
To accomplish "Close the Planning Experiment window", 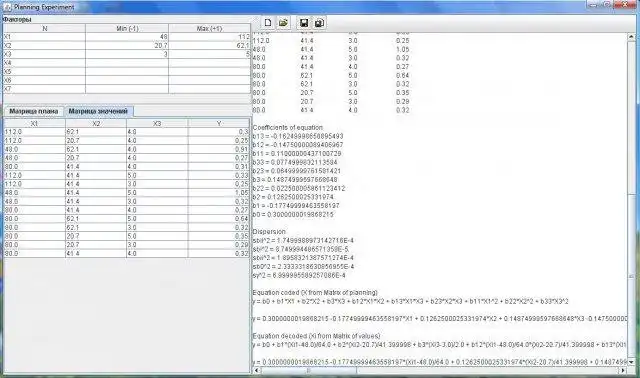I will coord(625,4).
